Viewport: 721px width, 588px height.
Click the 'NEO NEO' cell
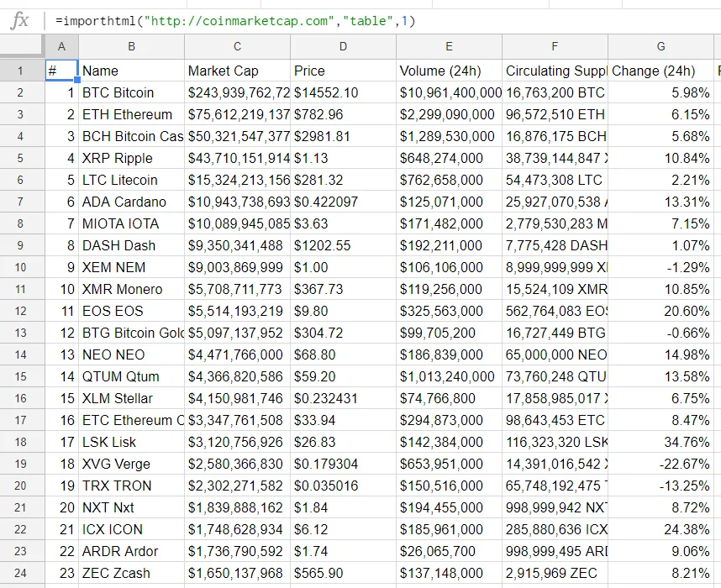[x=131, y=355]
